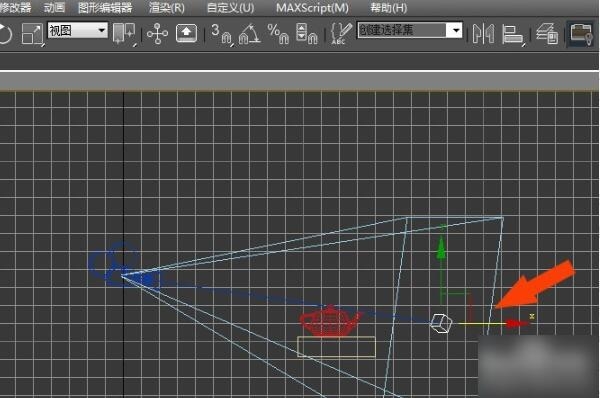The width and height of the screenshot is (600, 398).
Task: Toggle Keyboard Shortcut Override icon
Action: pos(186,34)
